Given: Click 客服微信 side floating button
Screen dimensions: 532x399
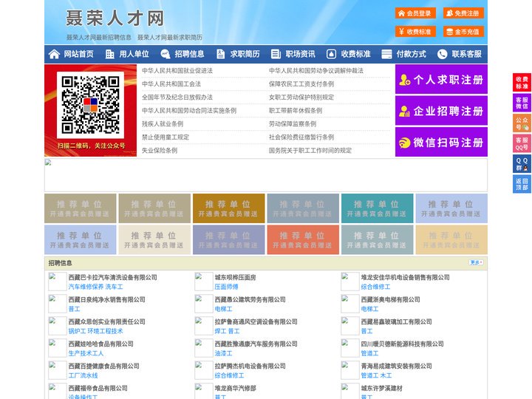Looking at the screenshot, I should [522, 103].
